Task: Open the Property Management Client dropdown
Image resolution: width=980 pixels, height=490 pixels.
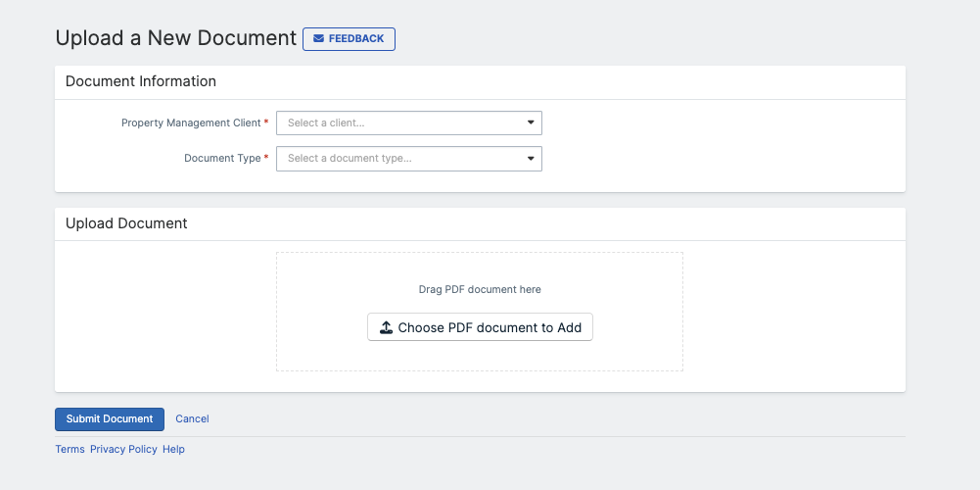Action: tap(409, 122)
